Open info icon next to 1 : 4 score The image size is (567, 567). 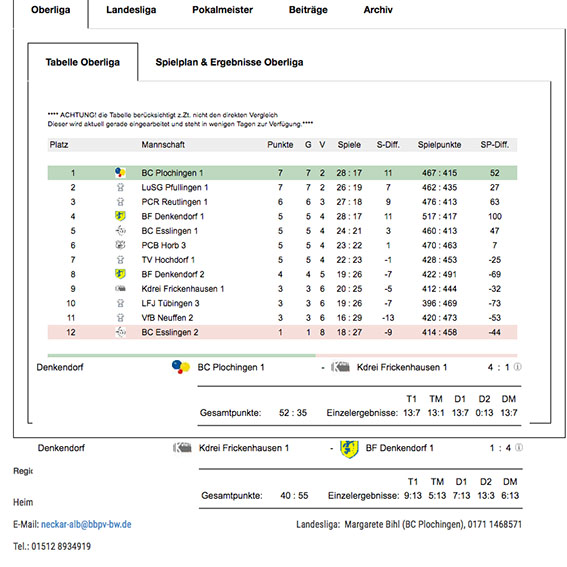519,448
